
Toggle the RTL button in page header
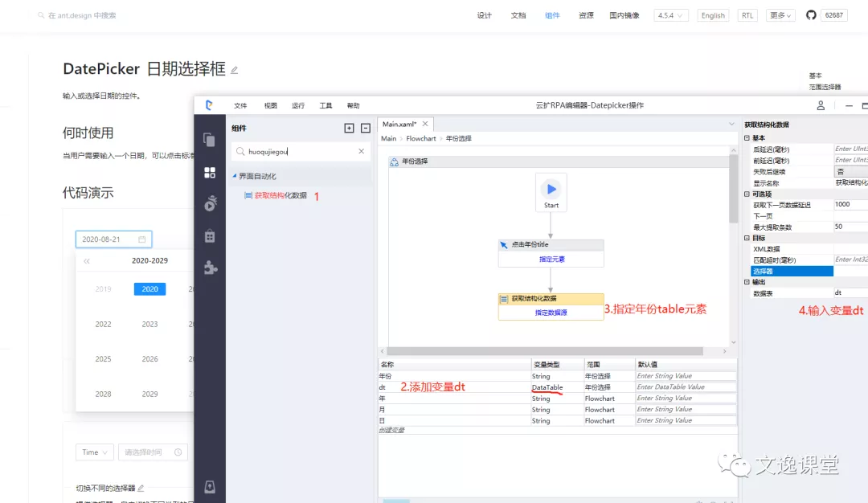[x=747, y=15]
